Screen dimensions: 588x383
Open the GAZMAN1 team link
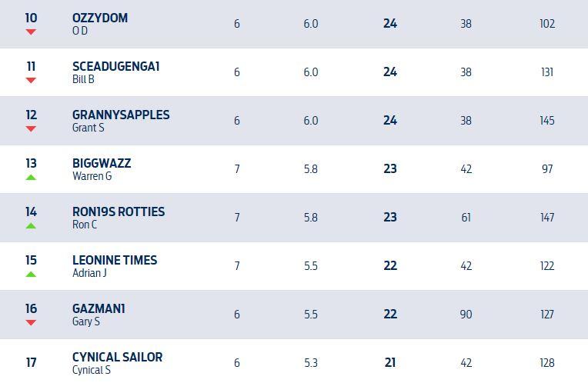pos(99,308)
